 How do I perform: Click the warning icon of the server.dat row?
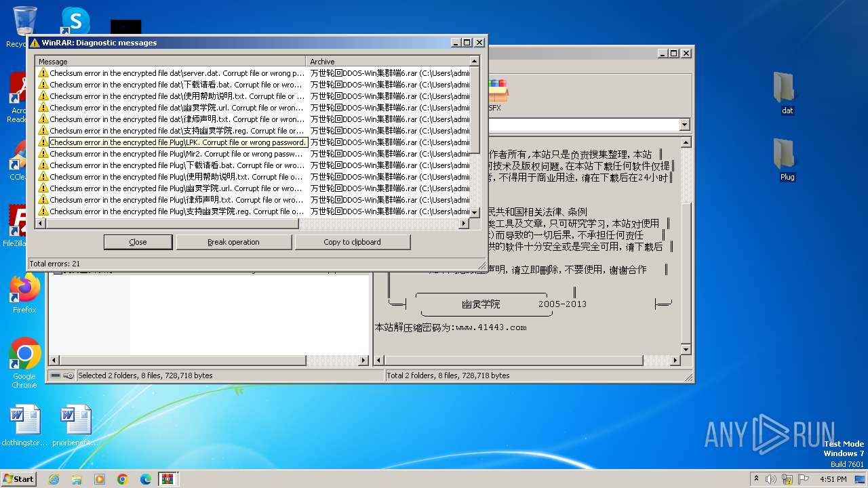43,73
